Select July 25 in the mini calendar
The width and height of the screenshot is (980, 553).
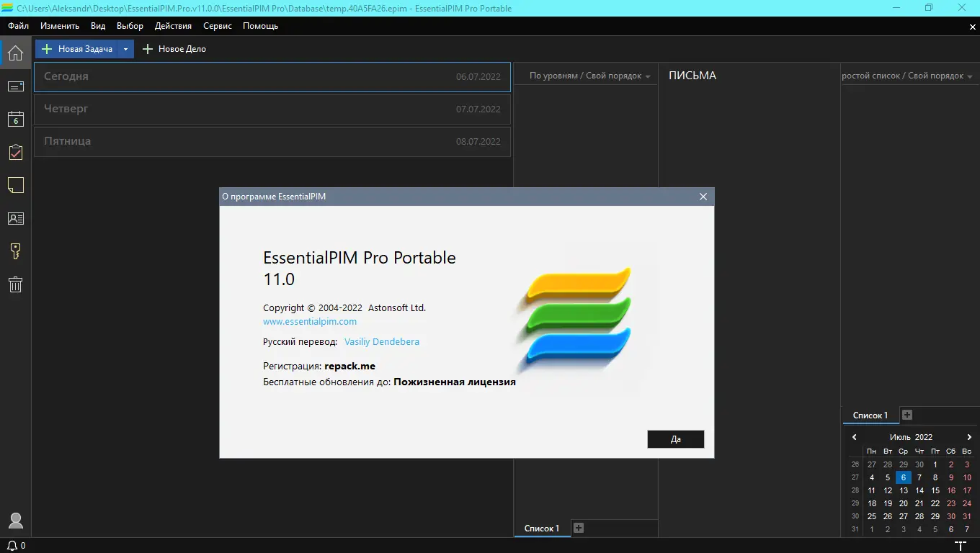coord(872,516)
